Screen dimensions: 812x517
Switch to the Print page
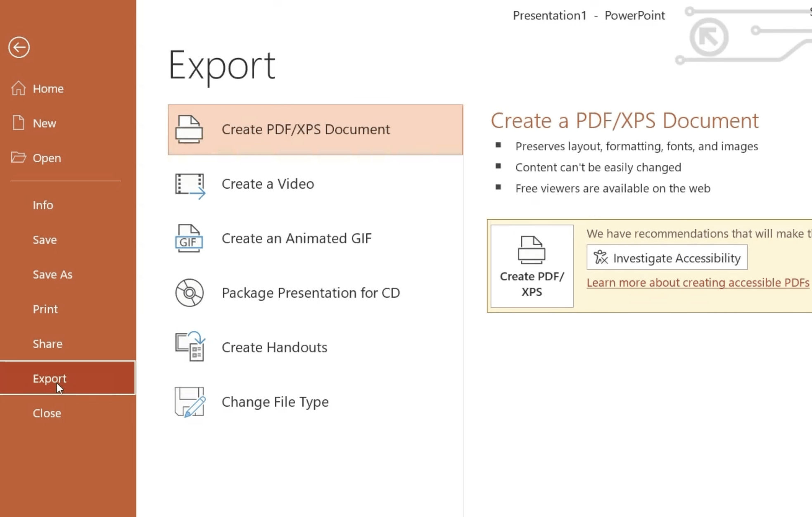[45, 309]
